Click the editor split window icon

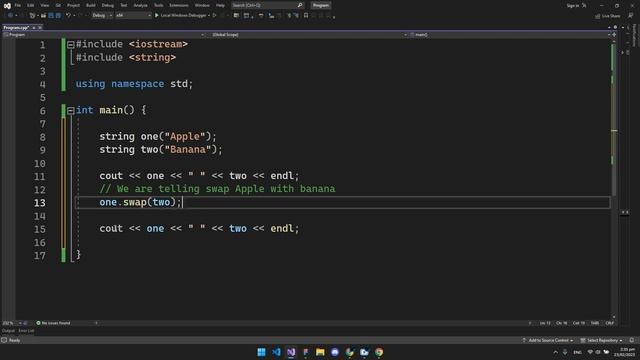click(614, 35)
